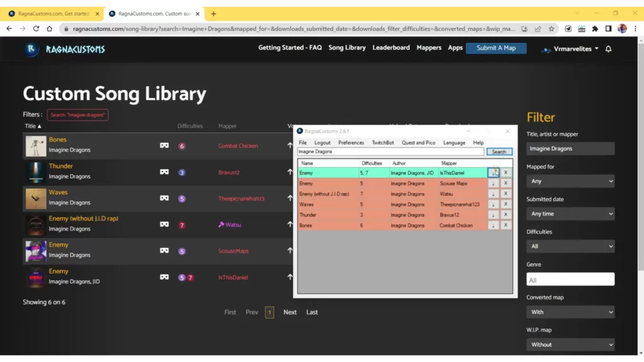Open the Help menu in RagnaCustoms app
The height and width of the screenshot is (362, 644).
pyautogui.click(x=478, y=143)
